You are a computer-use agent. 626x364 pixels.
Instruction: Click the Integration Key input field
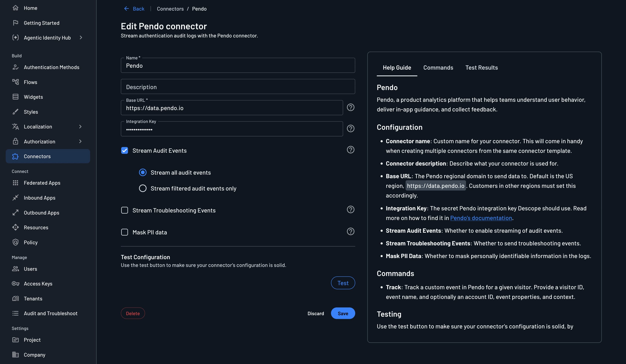point(232,129)
